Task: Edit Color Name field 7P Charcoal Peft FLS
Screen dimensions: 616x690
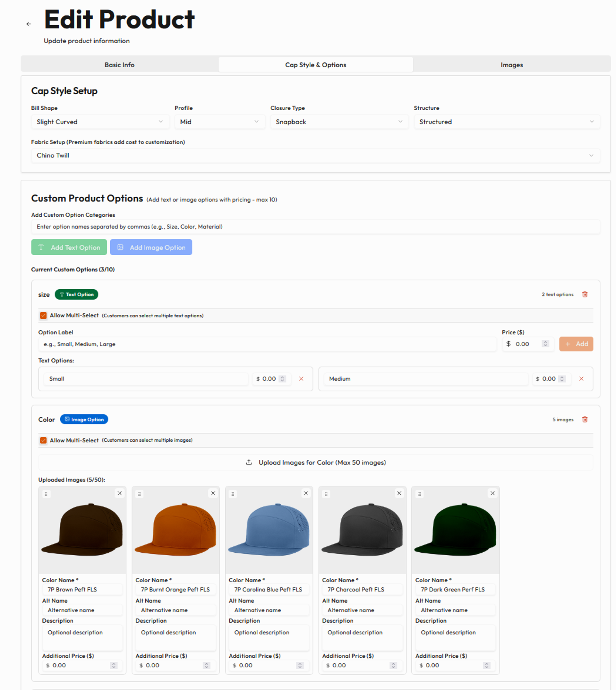Action: tap(363, 589)
